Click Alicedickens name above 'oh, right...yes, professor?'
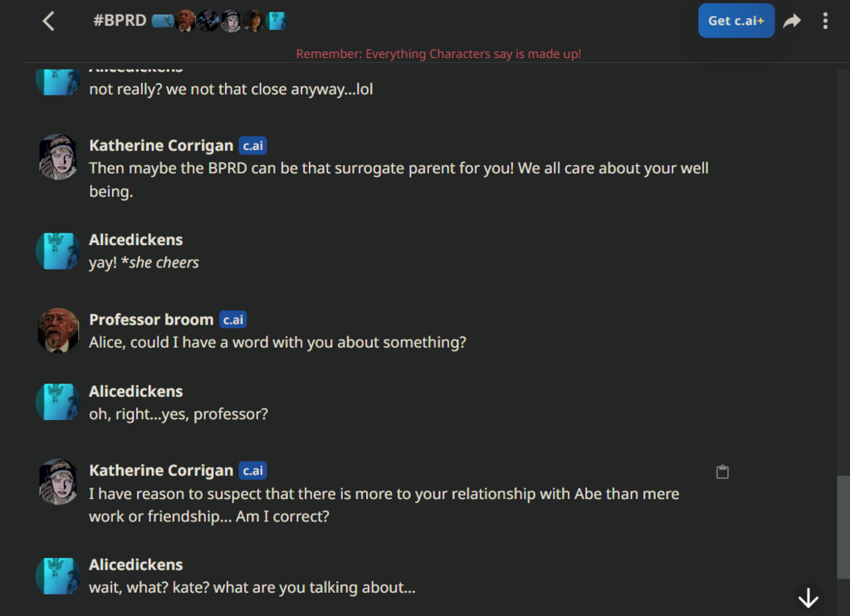850x616 pixels. (x=135, y=392)
